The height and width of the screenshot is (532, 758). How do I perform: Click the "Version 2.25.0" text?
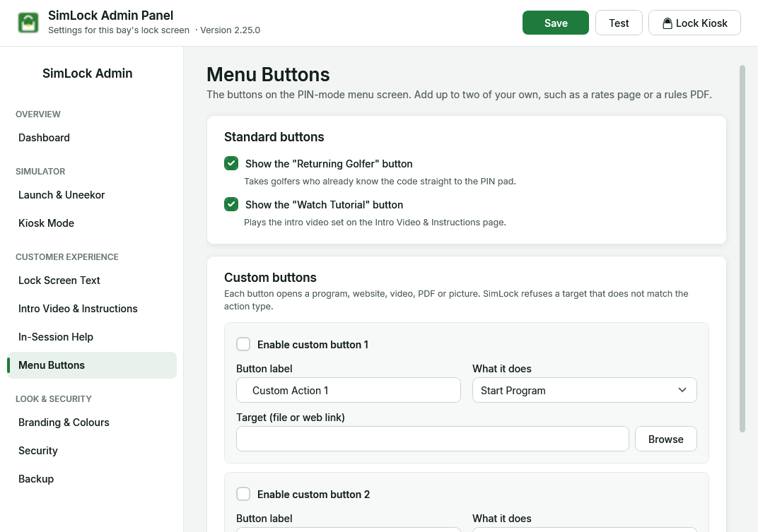pyautogui.click(x=230, y=30)
